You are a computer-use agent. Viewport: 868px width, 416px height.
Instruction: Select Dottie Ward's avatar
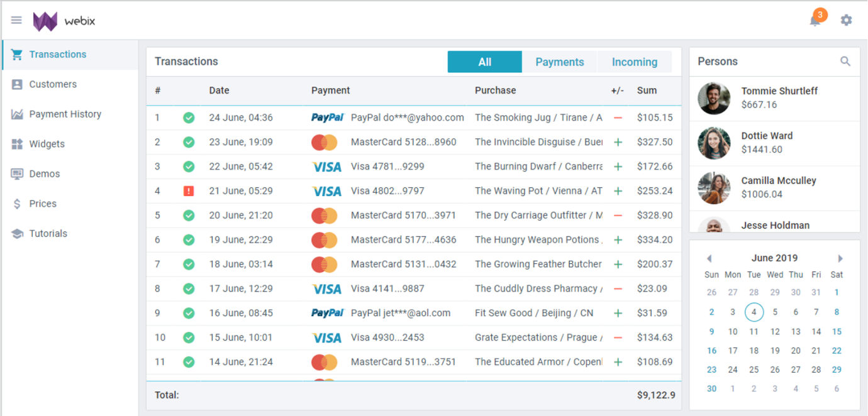(714, 143)
